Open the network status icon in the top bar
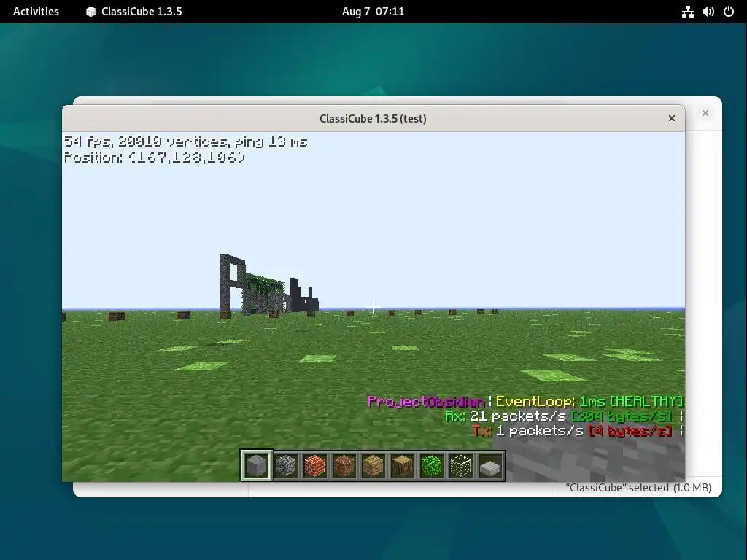This screenshot has width=747, height=560. pyautogui.click(x=687, y=12)
